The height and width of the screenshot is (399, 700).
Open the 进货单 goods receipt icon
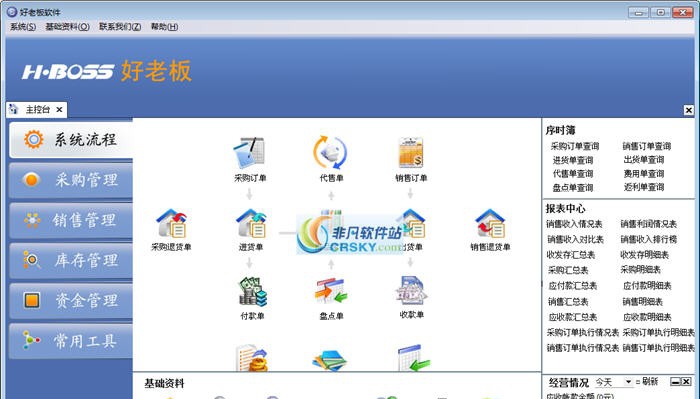point(251,224)
